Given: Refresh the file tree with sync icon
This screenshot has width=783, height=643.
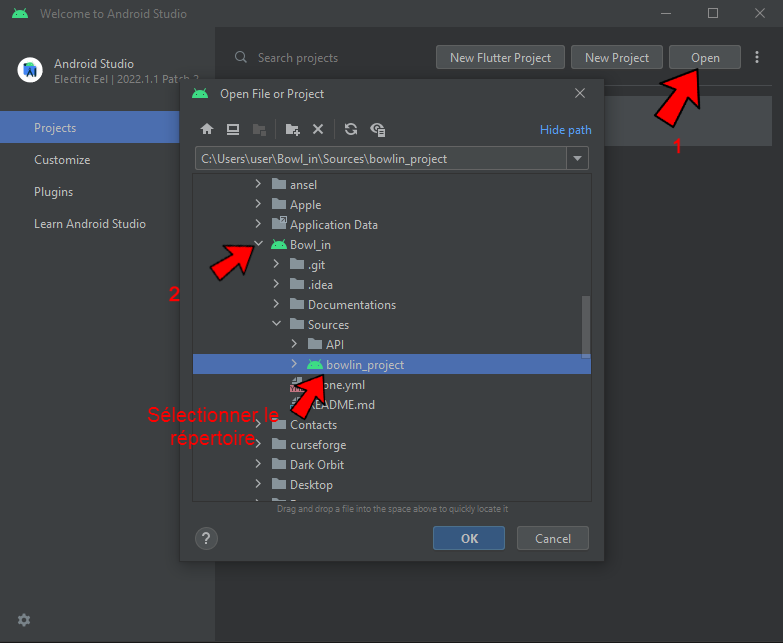Looking at the screenshot, I should 351,129.
